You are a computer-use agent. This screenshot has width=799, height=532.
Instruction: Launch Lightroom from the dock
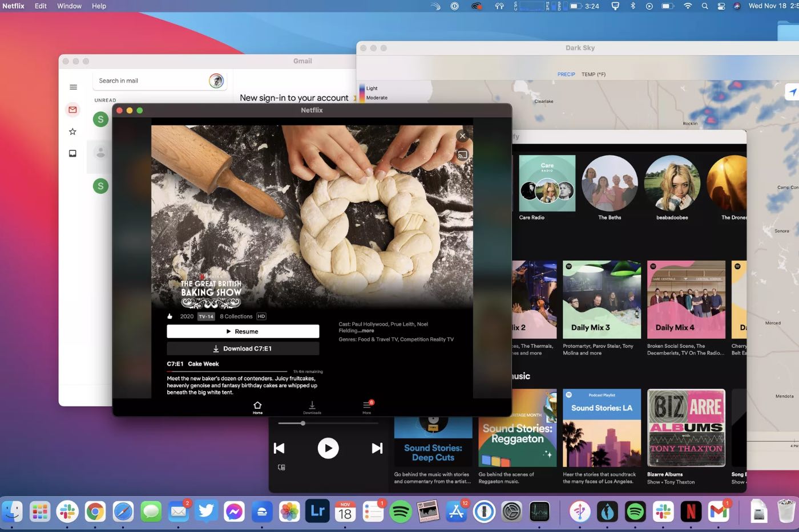coord(317,511)
